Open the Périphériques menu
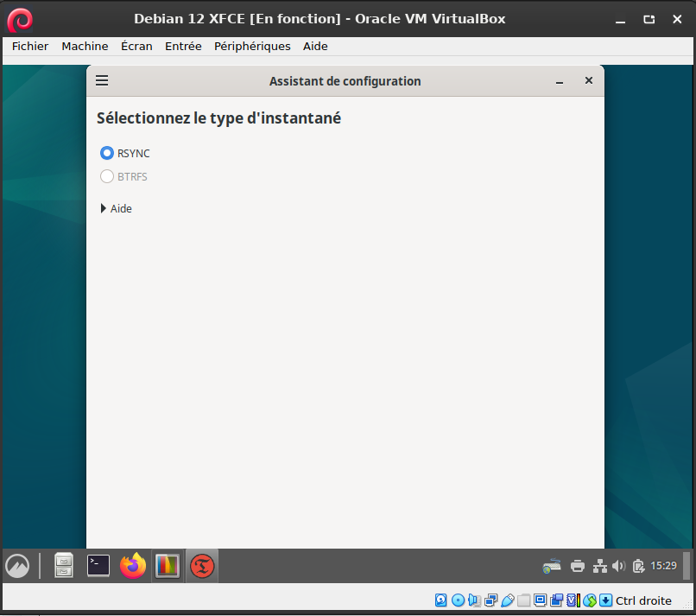The height and width of the screenshot is (616, 696). 252,46
